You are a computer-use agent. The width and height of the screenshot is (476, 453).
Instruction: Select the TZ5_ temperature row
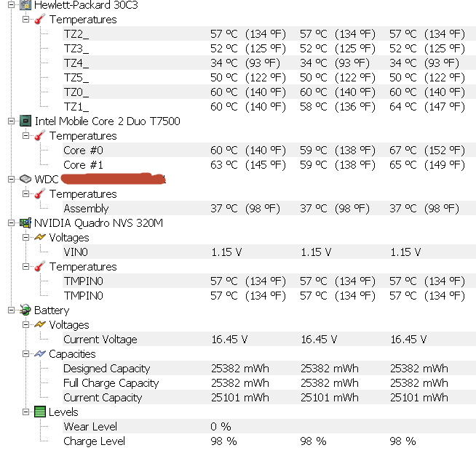(269, 77)
